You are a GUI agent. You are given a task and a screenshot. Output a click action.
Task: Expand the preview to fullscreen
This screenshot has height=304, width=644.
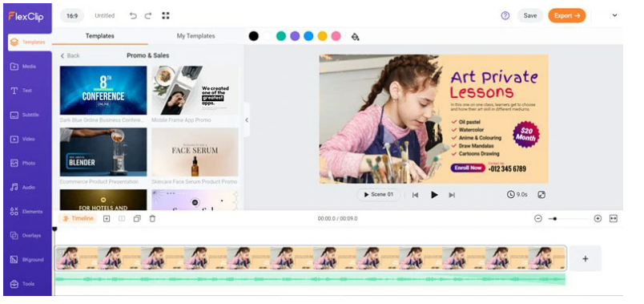point(541,195)
